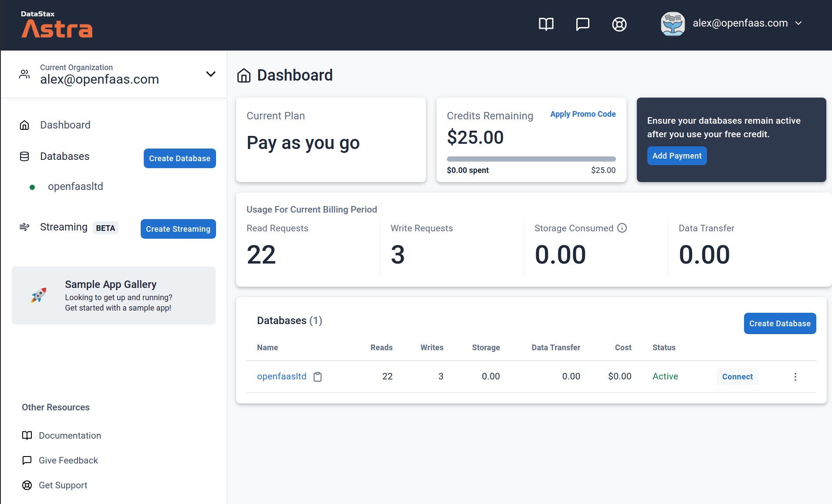
Task: Click green status dot beside openfaasltd
Action: coord(32,187)
